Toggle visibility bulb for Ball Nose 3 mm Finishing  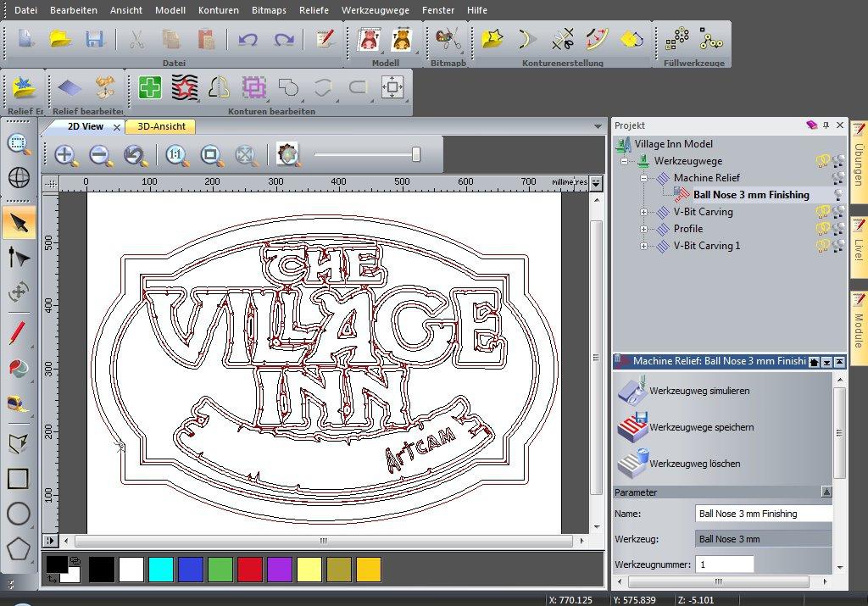tap(838, 195)
